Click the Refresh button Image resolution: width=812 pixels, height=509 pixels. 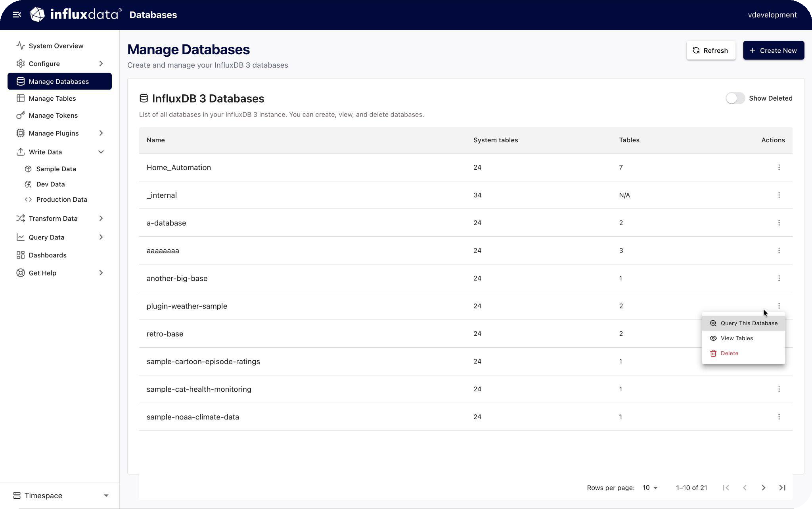[x=710, y=50]
